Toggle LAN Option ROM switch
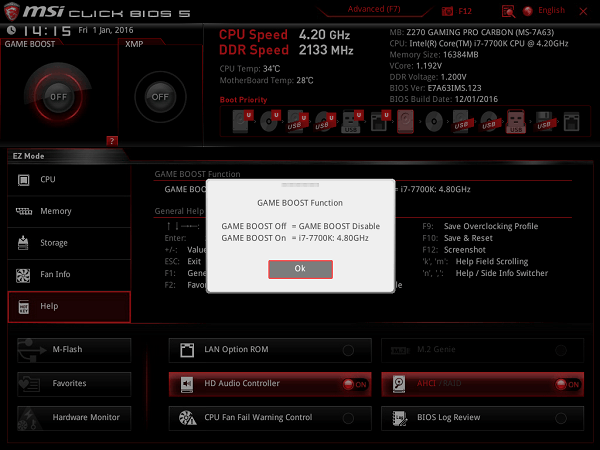Viewport: 600px width, 450px height. click(x=348, y=350)
